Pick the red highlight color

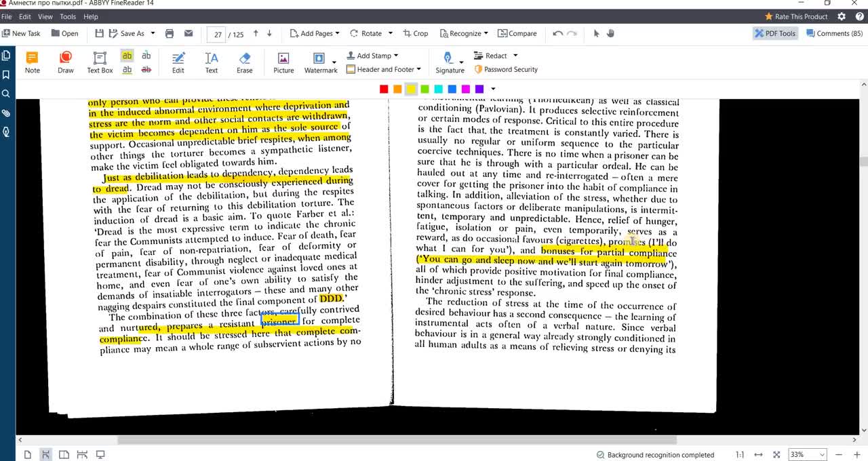coord(384,89)
